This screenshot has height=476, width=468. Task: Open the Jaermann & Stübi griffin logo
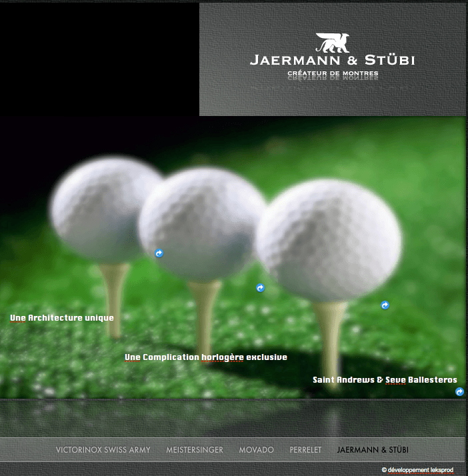point(333,43)
